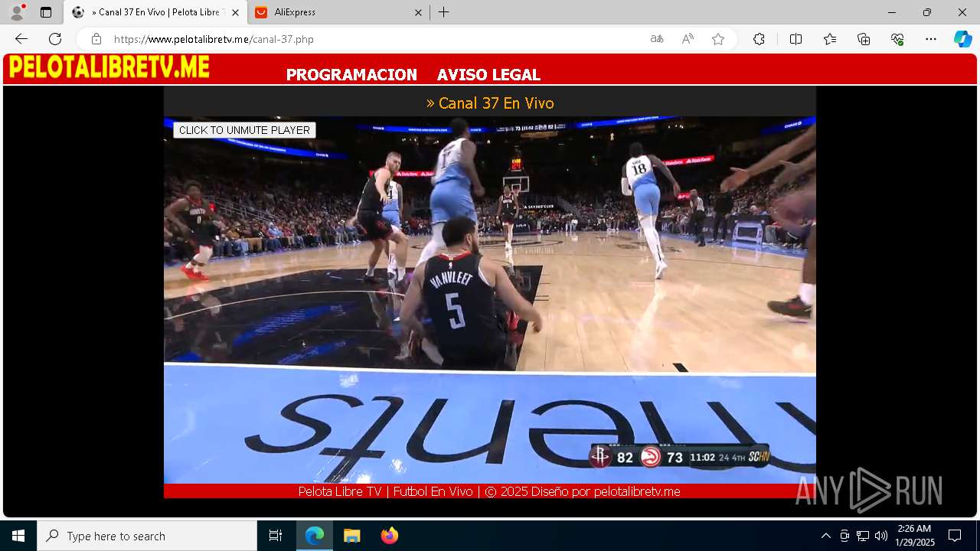This screenshot has height=551, width=980.
Task: Open Edge settings and more menu
Action: (931, 39)
